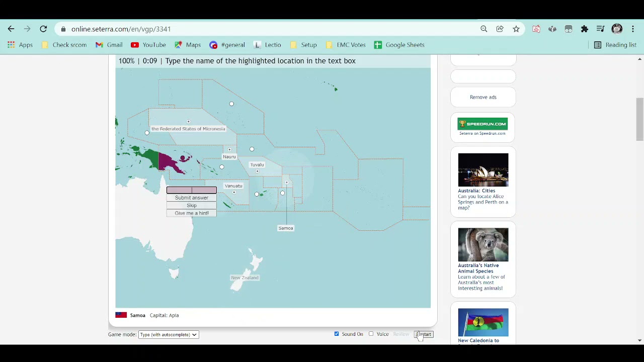Open the Extensions puzzle icon
The height and width of the screenshot is (362, 644).
(x=585, y=29)
